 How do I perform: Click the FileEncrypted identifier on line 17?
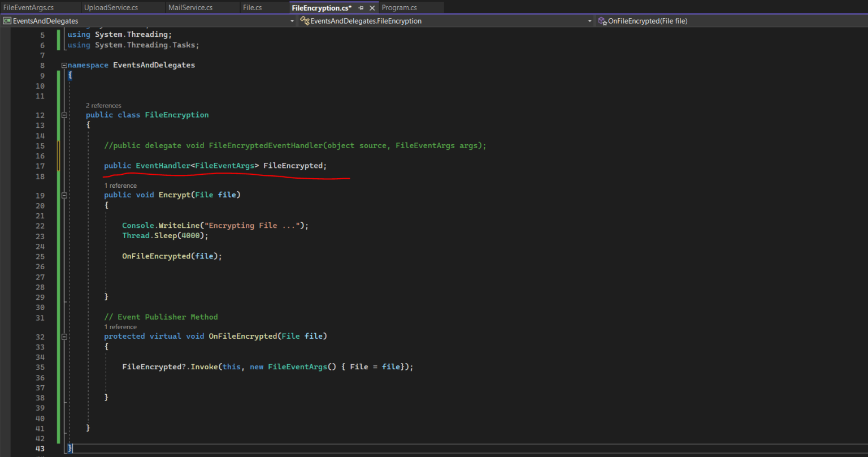tap(293, 166)
